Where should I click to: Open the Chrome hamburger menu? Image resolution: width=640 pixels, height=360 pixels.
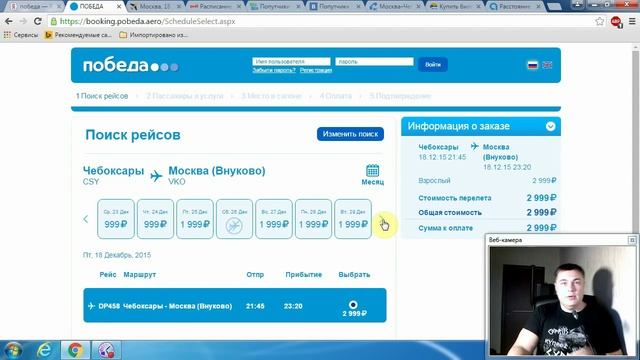coord(632,21)
